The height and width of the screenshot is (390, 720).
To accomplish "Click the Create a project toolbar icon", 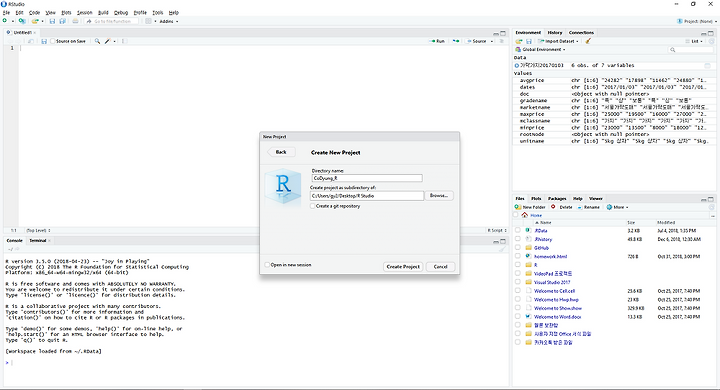I will tap(22, 21).
